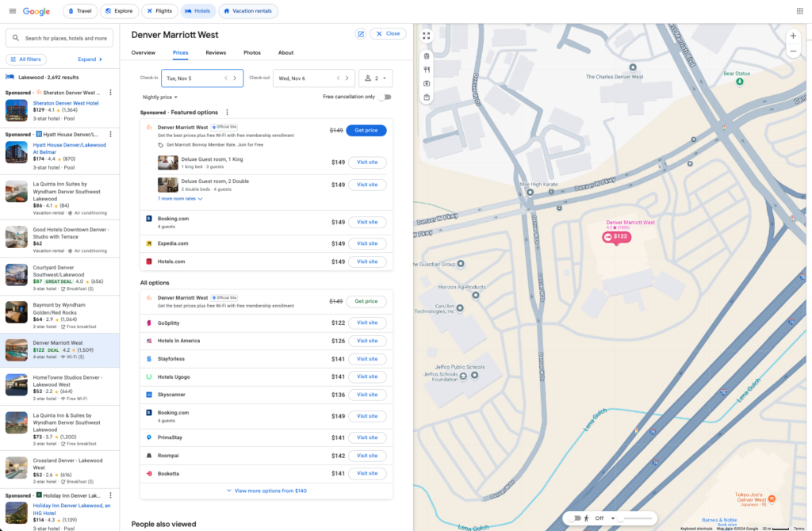Click the open-in-new-window icon beside Close

coord(361,34)
